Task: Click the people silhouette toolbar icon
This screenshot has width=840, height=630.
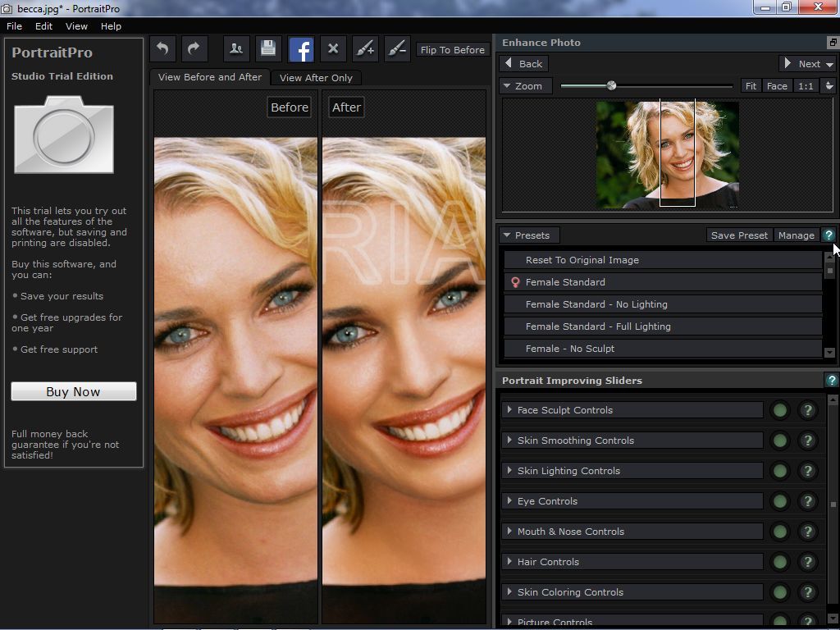Action: [236, 49]
